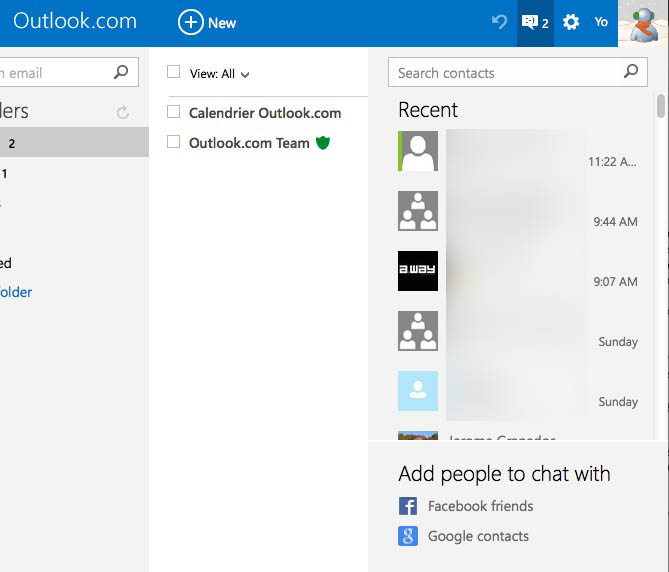Refresh folders with the circular arrow

click(123, 113)
